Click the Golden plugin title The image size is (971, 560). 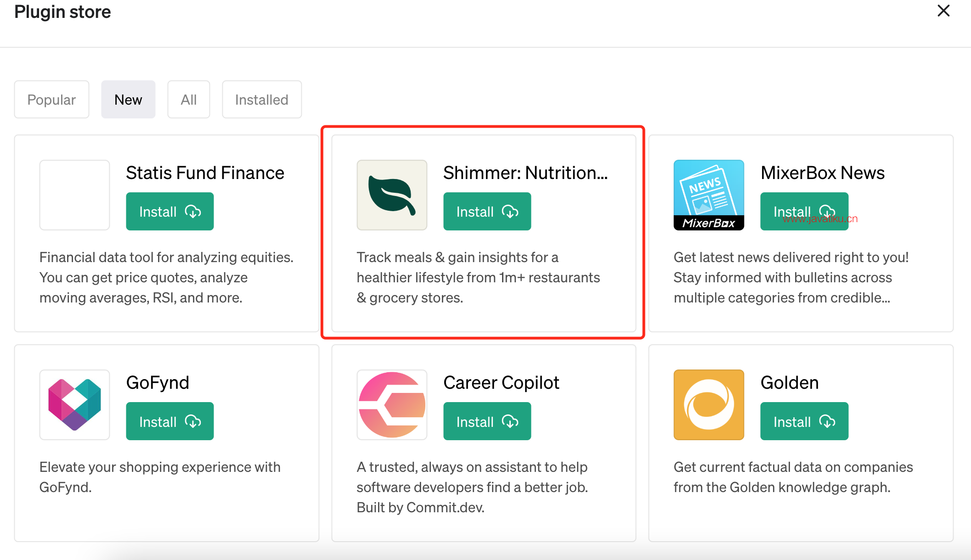pyautogui.click(x=790, y=383)
